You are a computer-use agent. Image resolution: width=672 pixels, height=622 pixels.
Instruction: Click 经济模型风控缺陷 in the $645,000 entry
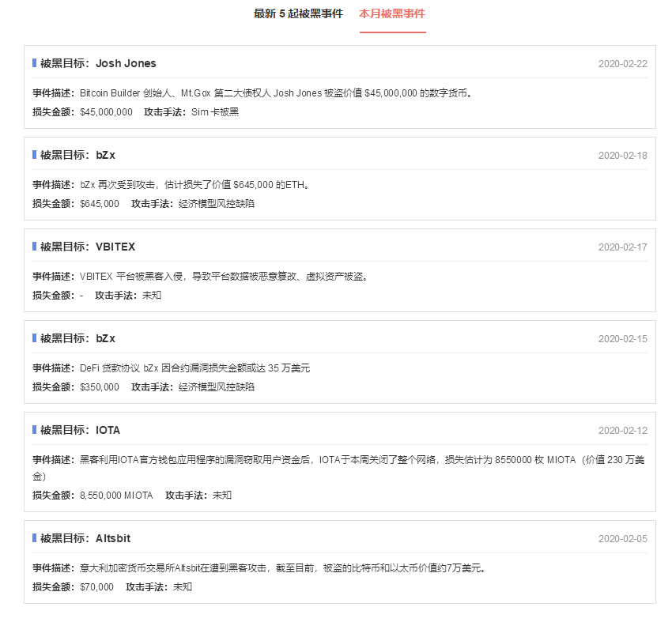click(217, 204)
